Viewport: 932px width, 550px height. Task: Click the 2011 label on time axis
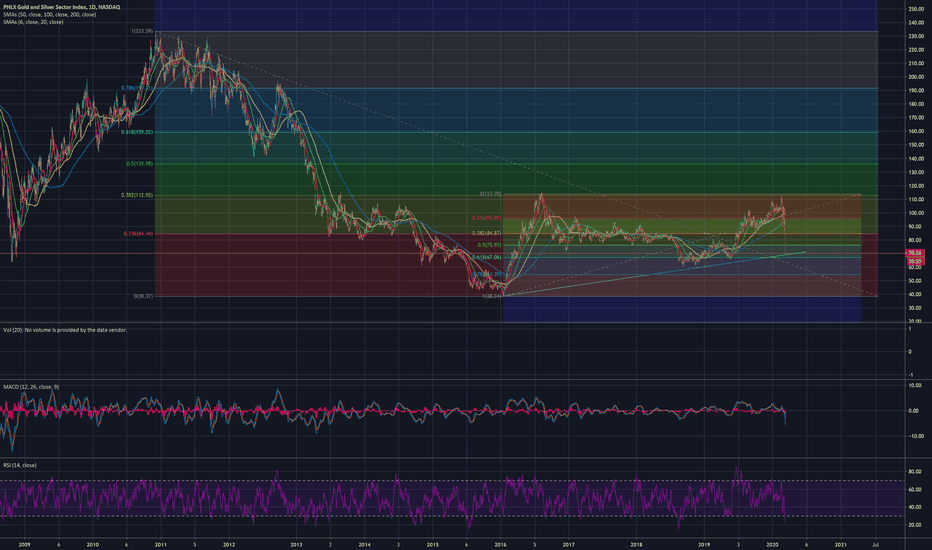point(160,544)
